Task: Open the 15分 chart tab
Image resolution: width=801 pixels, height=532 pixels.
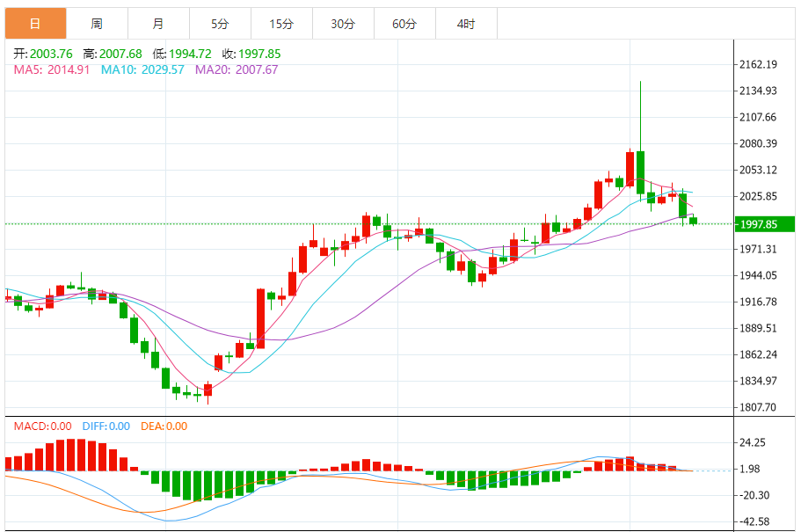Action: point(281,24)
